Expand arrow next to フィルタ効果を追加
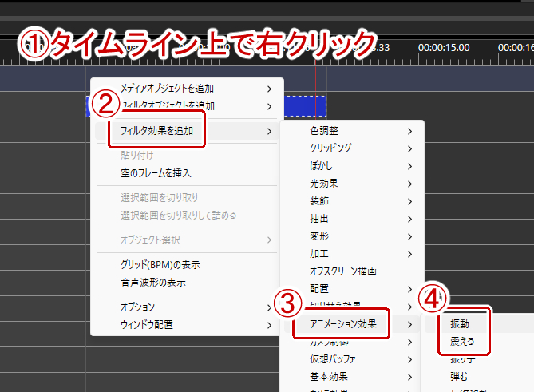 click(x=269, y=131)
